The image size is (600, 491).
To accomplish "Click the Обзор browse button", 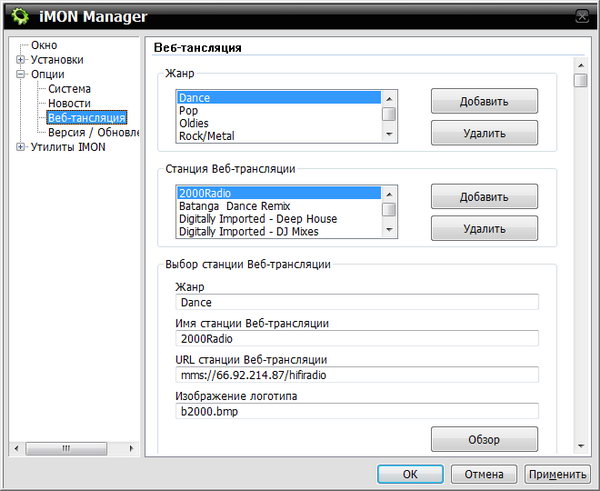I will point(484,439).
